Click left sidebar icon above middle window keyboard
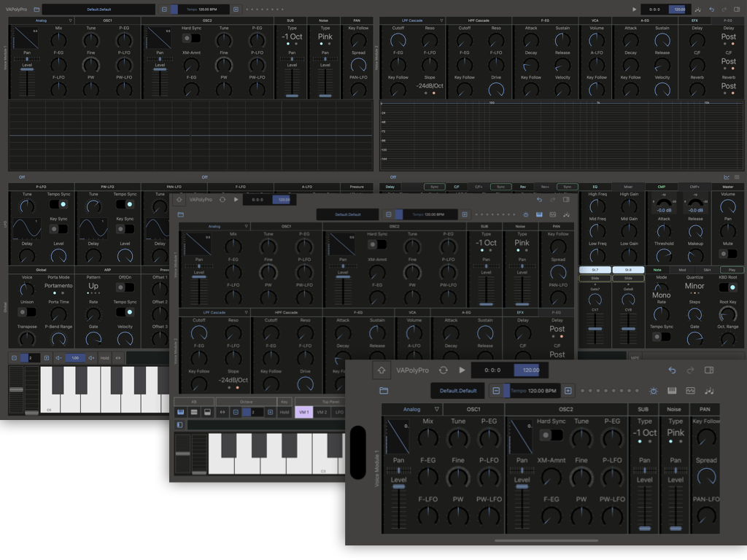Viewport: 747px width, 560px height. point(180,425)
